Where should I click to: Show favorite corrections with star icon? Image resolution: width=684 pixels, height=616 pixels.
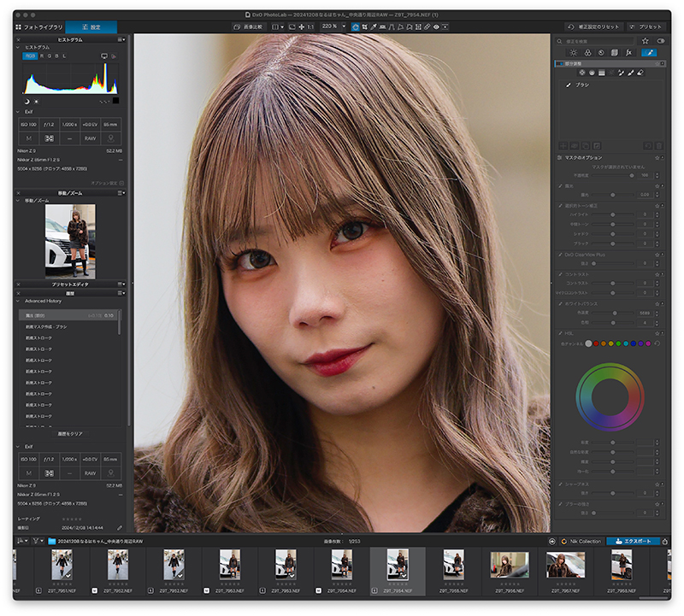[x=646, y=41]
